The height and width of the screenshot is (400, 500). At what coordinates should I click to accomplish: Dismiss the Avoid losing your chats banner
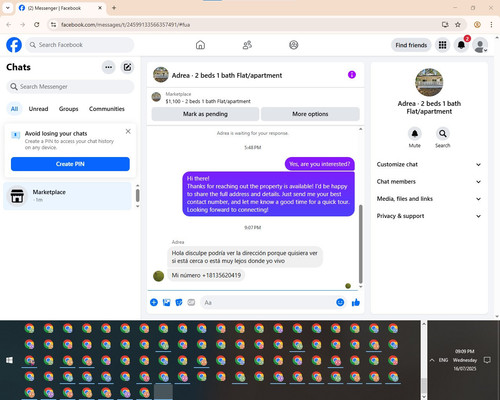point(128,131)
